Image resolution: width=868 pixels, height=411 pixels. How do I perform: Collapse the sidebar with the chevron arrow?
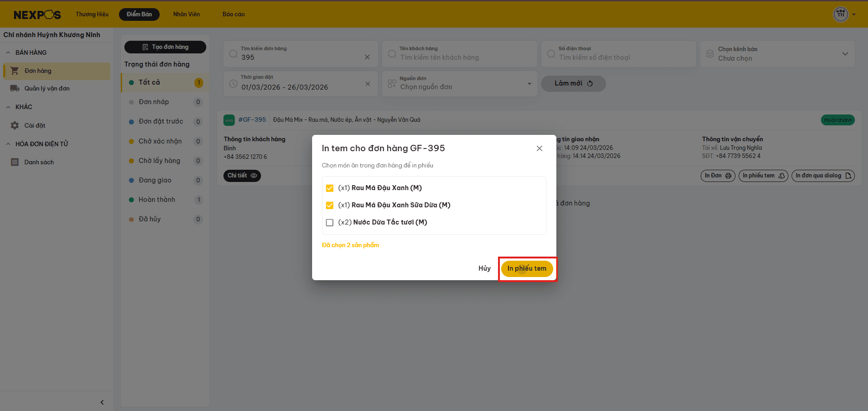point(102,402)
